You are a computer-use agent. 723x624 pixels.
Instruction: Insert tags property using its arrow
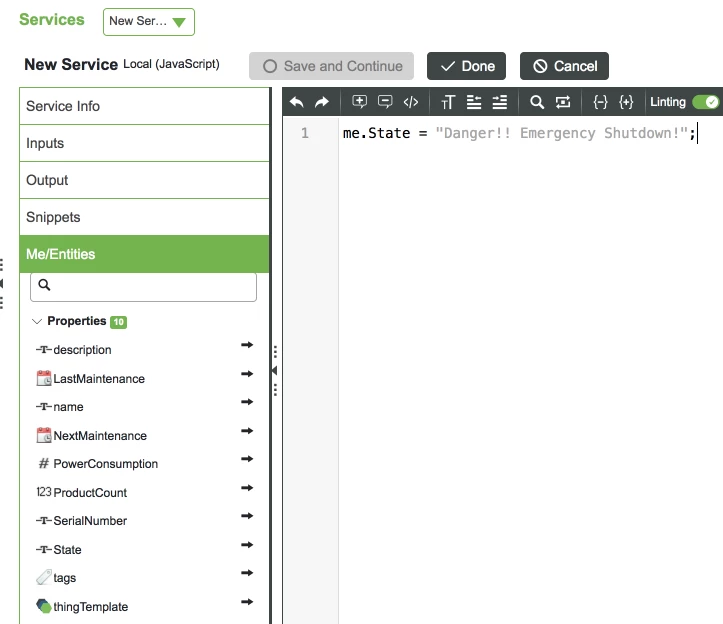(x=247, y=573)
